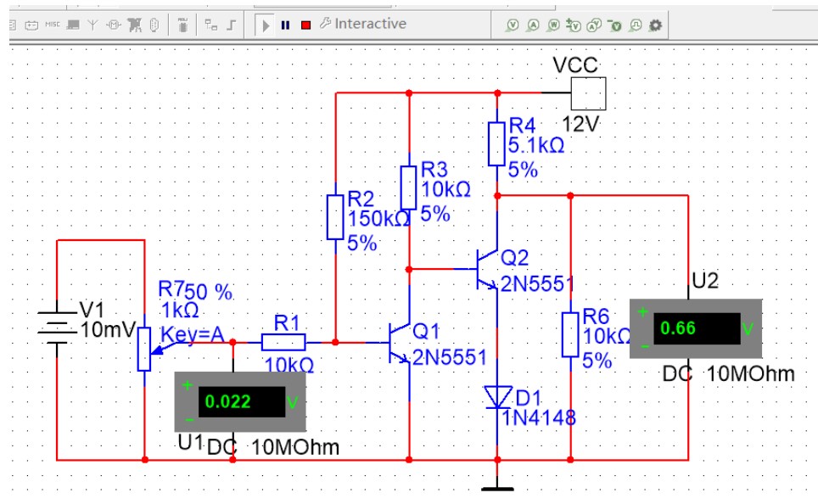This screenshot has height=504, width=818.
Task: Place a current probe
Action: 534,25
